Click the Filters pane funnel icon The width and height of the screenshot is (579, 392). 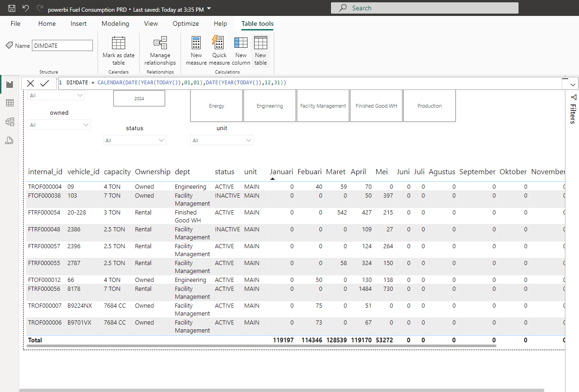click(x=573, y=97)
